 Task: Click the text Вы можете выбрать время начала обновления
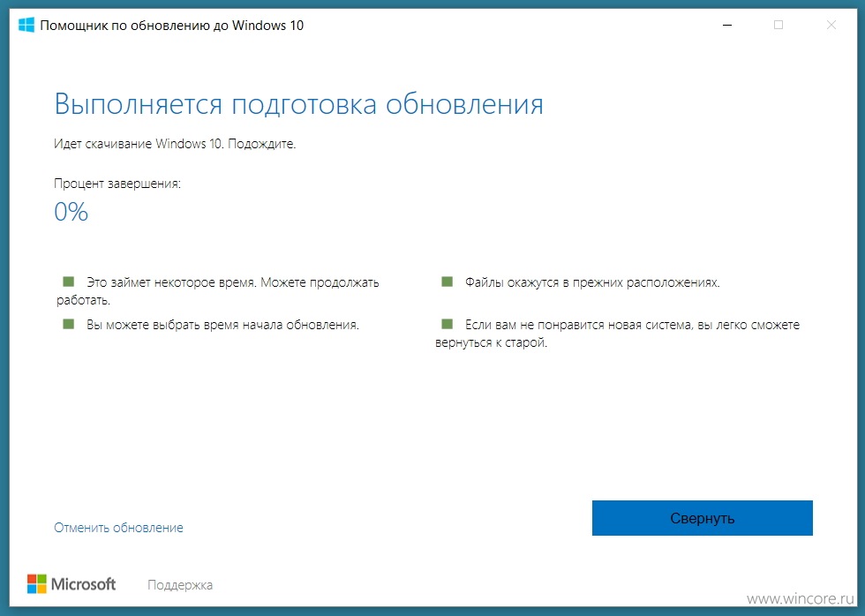222,325
